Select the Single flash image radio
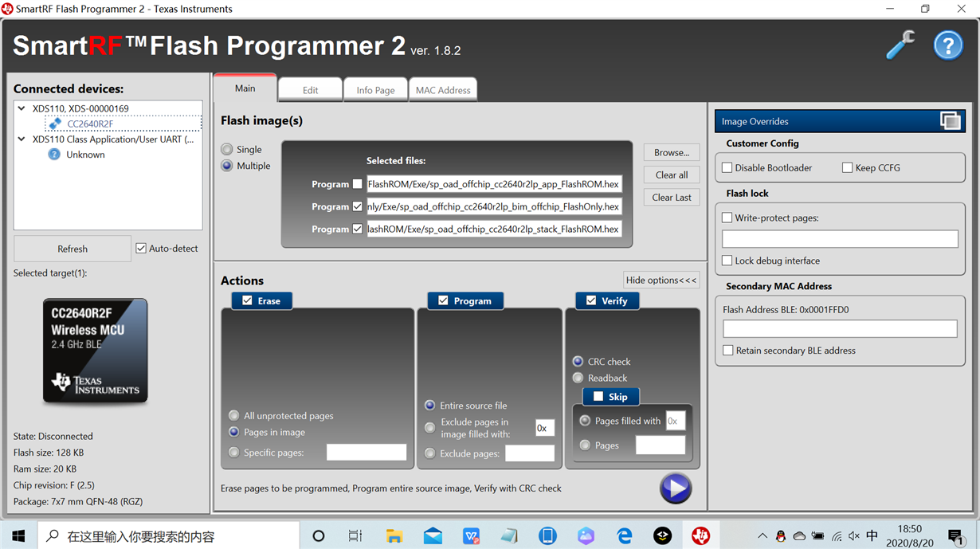The image size is (980, 549). (227, 149)
